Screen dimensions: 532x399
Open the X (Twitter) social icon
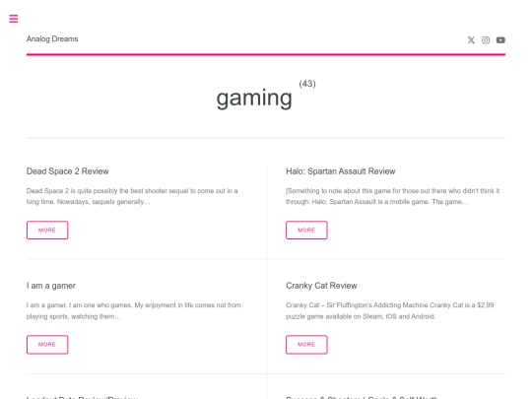pos(471,40)
